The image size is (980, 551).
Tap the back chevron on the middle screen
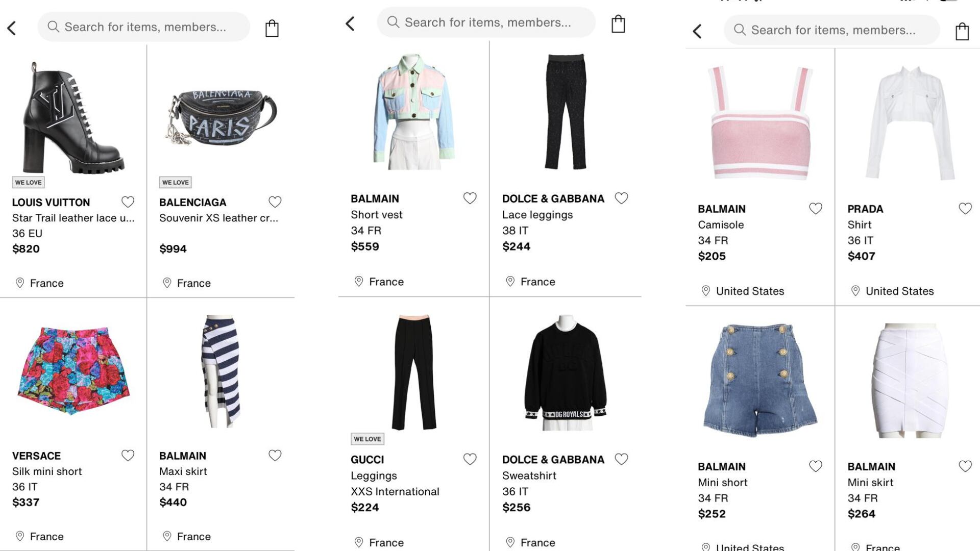(350, 23)
